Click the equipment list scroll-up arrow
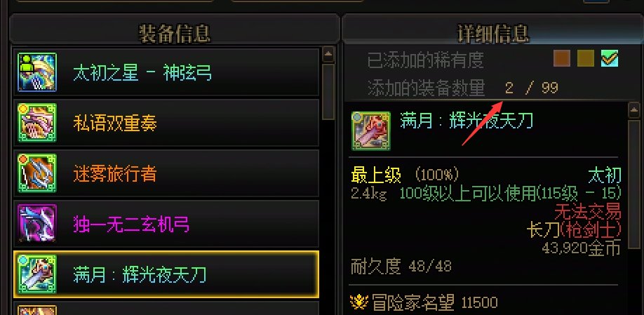644x315 pixels. pyautogui.click(x=328, y=54)
